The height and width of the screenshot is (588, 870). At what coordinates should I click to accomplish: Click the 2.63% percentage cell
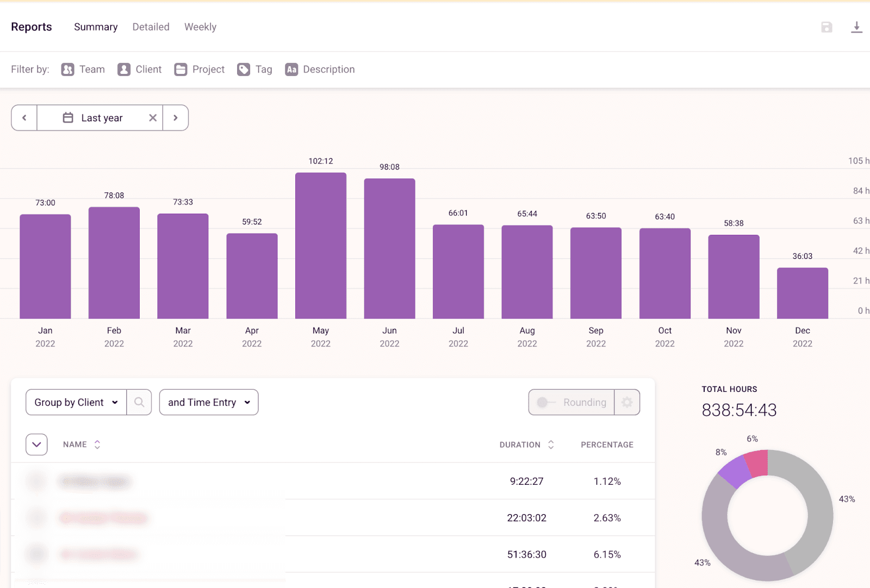(607, 518)
